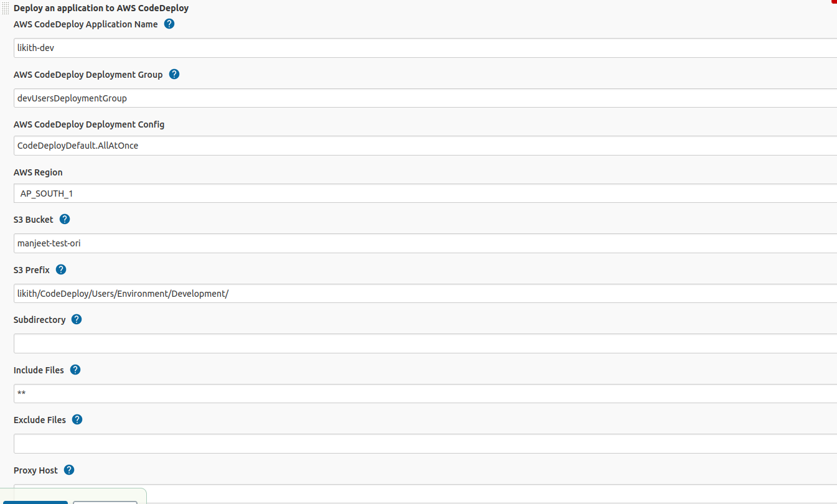Open help for Include Files field
Viewport: 837px width, 504px height.
point(75,369)
